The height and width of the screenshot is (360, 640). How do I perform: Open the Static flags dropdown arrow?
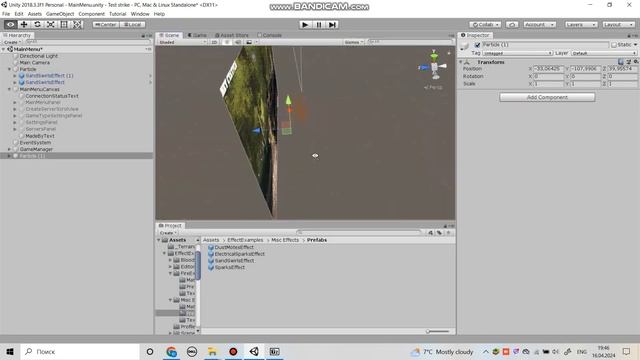click(635, 45)
